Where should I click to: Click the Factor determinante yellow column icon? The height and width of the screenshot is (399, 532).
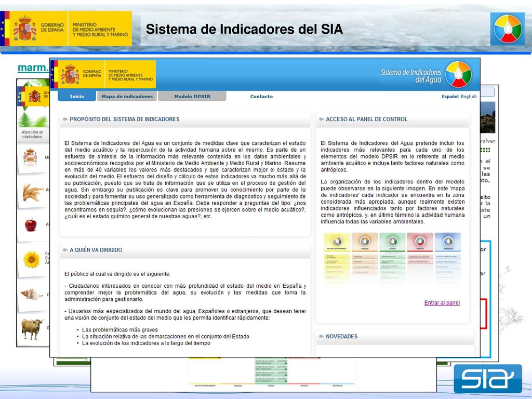(x=337, y=241)
